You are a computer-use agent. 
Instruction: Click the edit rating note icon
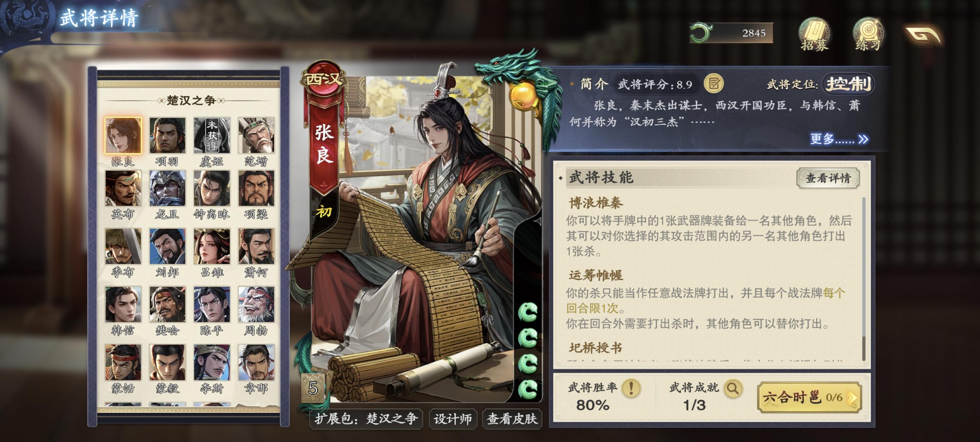[x=714, y=84]
